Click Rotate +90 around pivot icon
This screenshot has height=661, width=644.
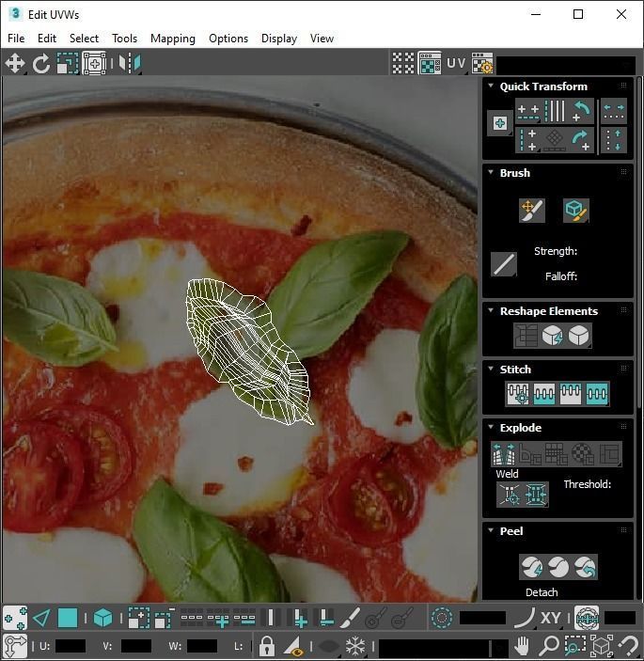[581, 141]
